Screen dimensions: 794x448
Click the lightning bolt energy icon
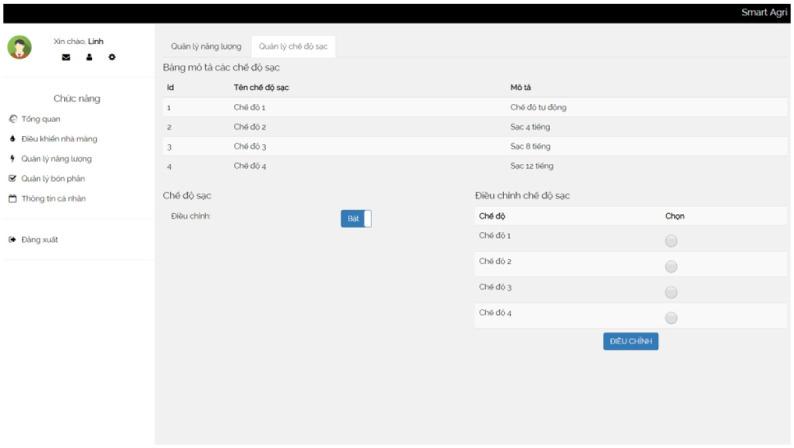(x=12, y=159)
